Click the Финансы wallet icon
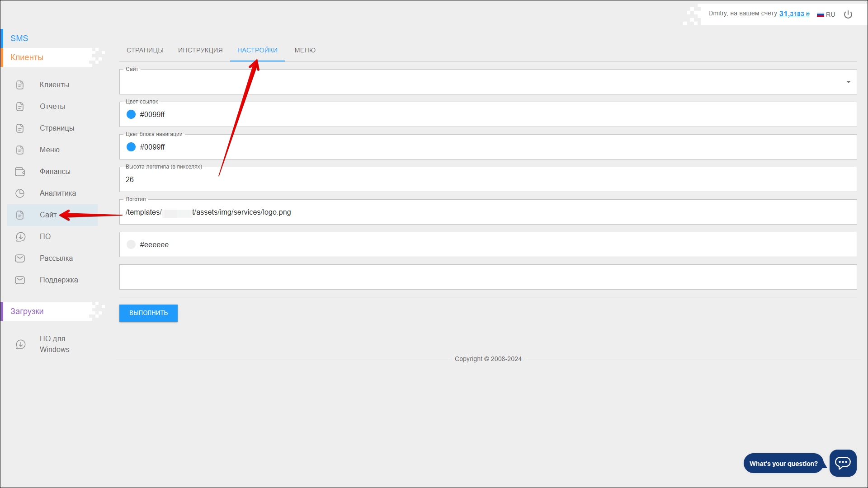The image size is (868, 488). pos(20,172)
